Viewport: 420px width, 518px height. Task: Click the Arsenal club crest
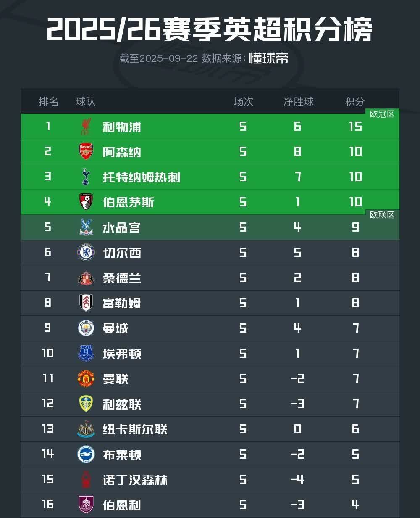point(86,152)
